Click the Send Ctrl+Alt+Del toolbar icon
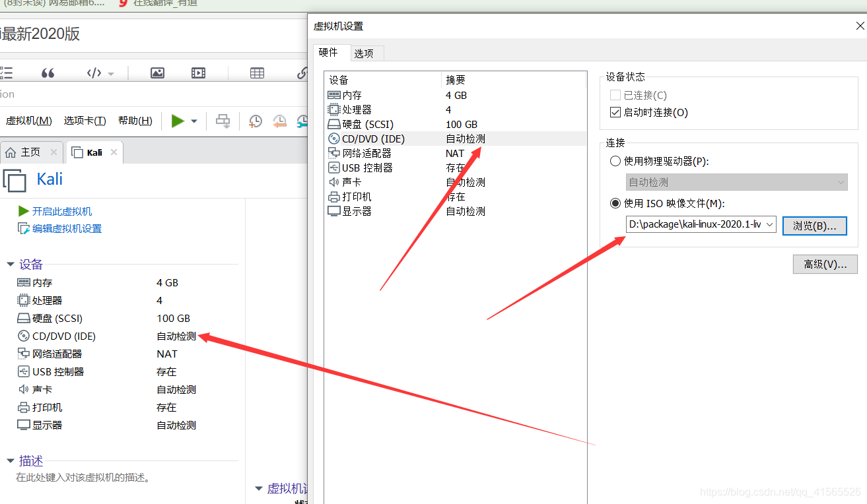Image resolution: width=867 pixels, height=504 pixels. 223,121
